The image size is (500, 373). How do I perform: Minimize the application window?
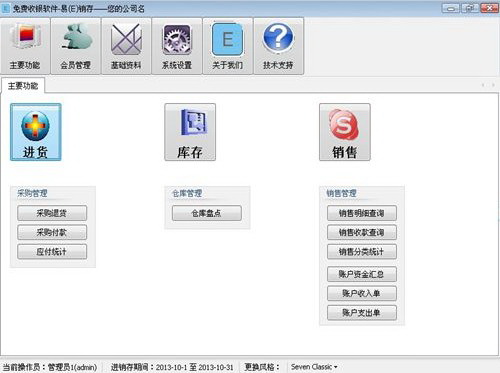click(451, 8)
